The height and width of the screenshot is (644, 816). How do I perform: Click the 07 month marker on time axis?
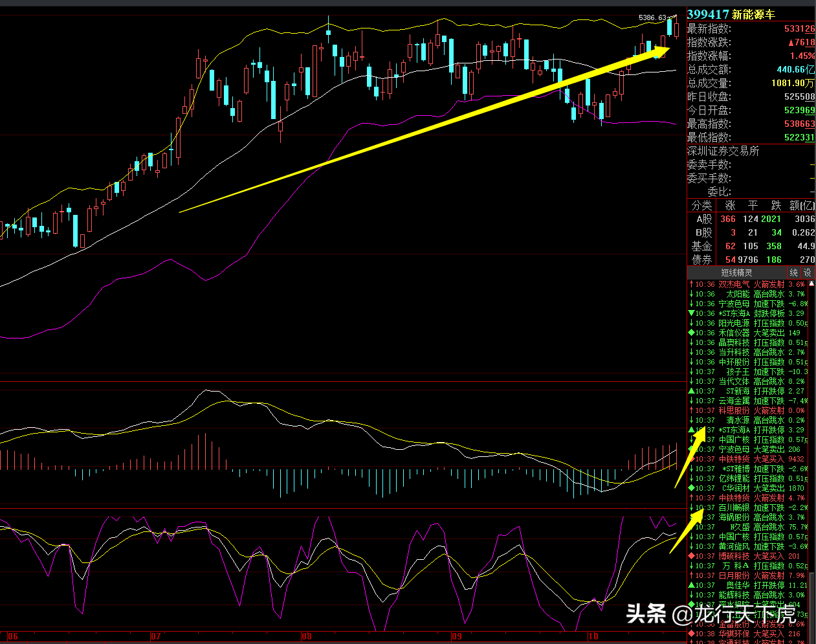click(155, 636)
